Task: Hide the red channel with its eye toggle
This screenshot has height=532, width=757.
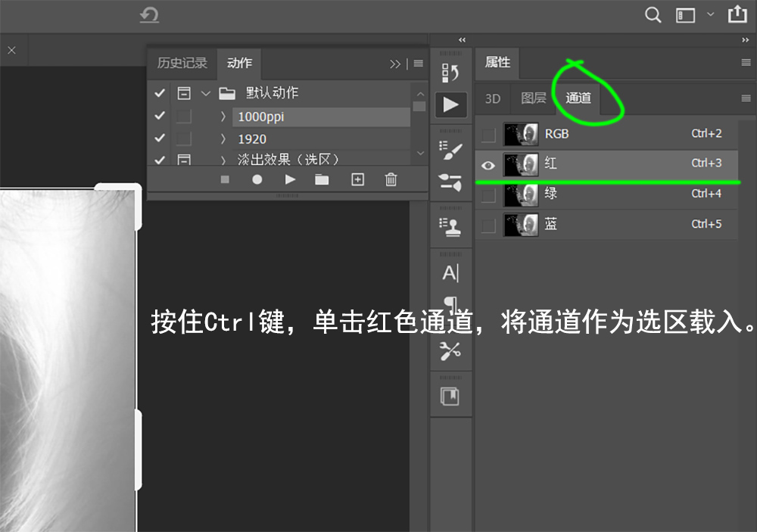Action: click(488, 165)
